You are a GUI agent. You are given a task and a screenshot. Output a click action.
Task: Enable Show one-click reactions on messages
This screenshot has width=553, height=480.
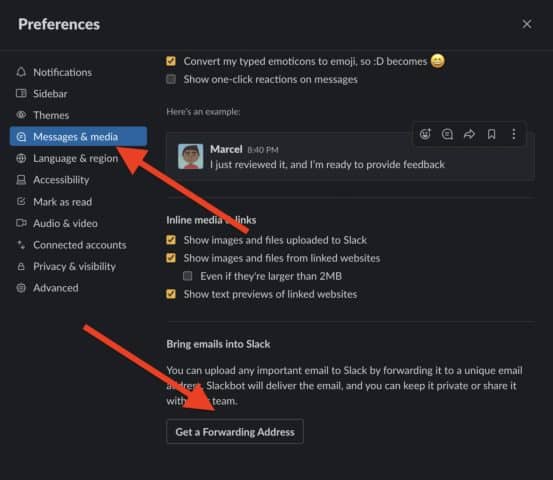coord(171,79)
